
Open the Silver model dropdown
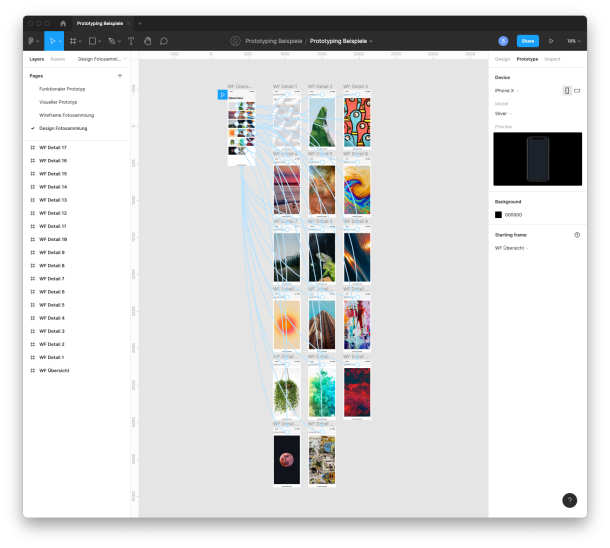pyautogui.click(x=503, y=113)
